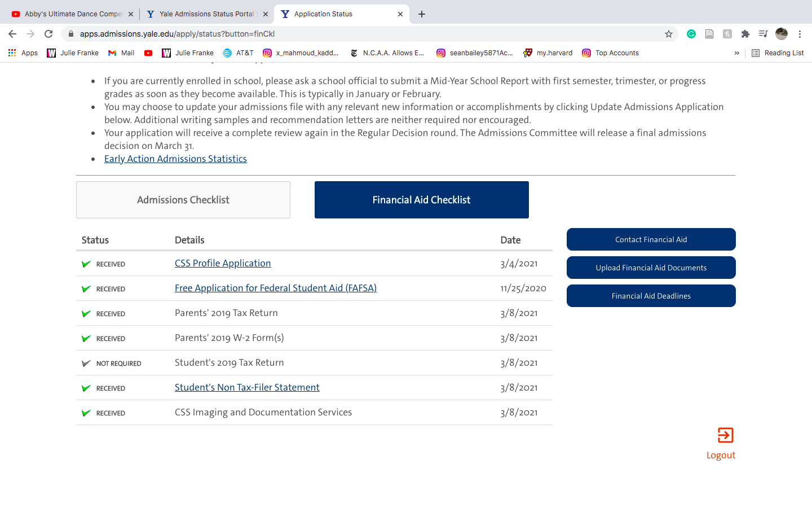View site info via the padlock icon

pyautogui.click(x=71, y=34)
